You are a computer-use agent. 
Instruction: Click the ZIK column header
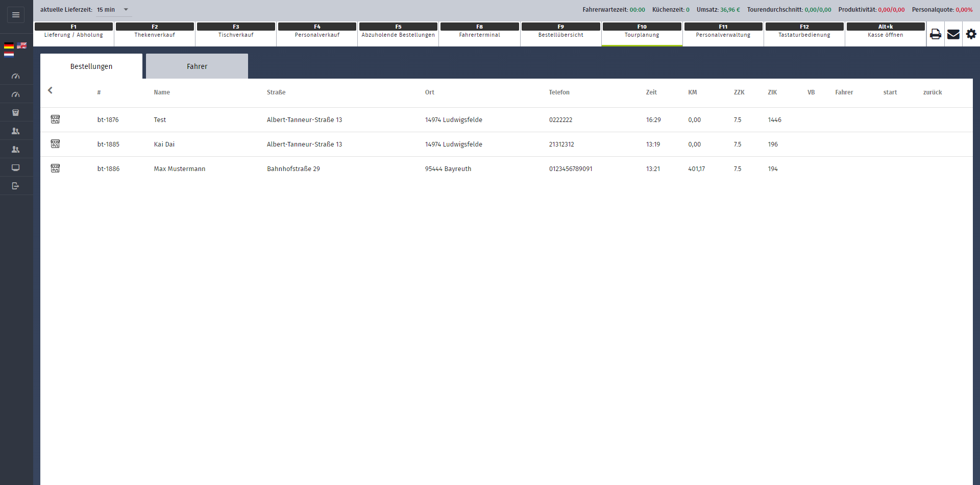coord(772,92)
